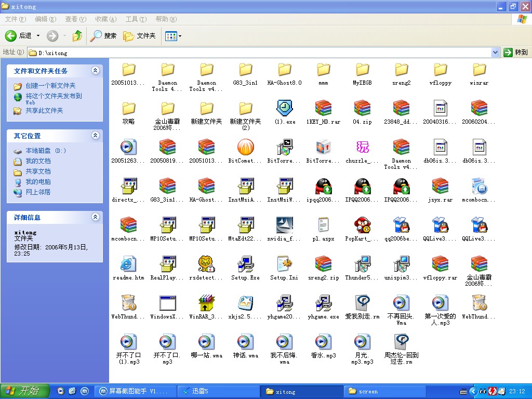This screenshot has height=399, width=532.
Task: Select the readme.htm file icon
Action: pyautogui.click(x=128, y=264)
